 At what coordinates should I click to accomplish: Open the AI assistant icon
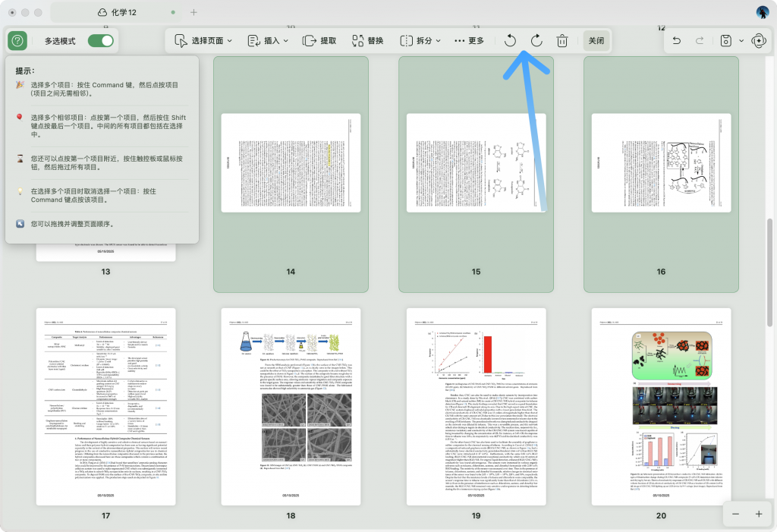pos(759,41)
